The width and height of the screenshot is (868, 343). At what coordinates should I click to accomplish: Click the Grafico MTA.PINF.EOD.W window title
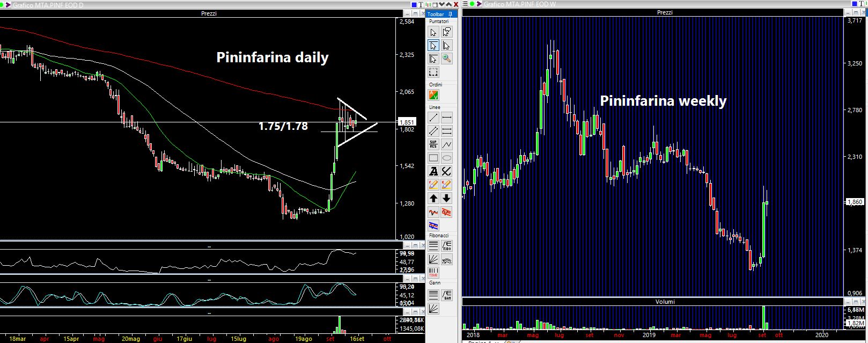pyautogui.click(x=520, y=4)
